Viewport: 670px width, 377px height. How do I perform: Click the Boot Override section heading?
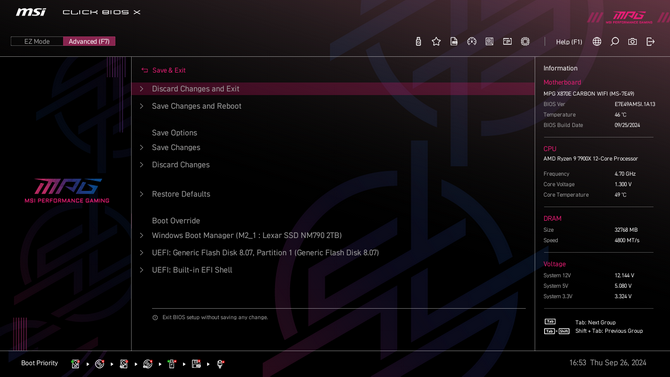pos(176,221)
